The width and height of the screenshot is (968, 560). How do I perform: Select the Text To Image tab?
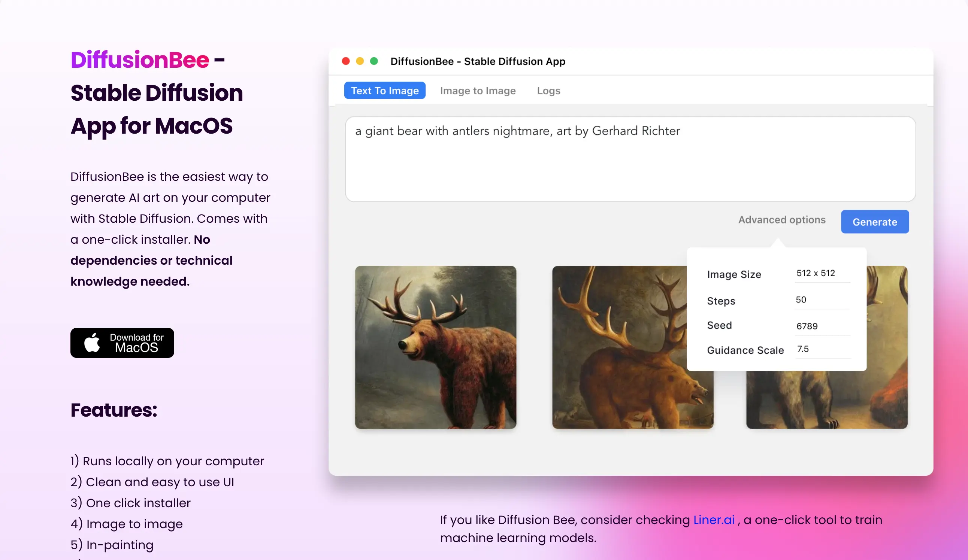384,91
